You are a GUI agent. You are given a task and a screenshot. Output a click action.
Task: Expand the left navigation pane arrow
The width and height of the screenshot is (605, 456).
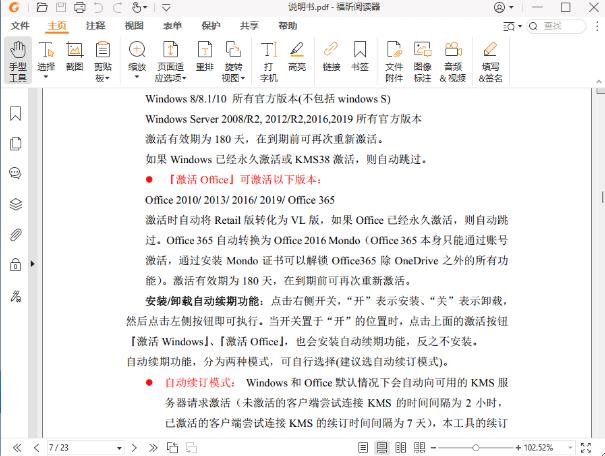32,264
